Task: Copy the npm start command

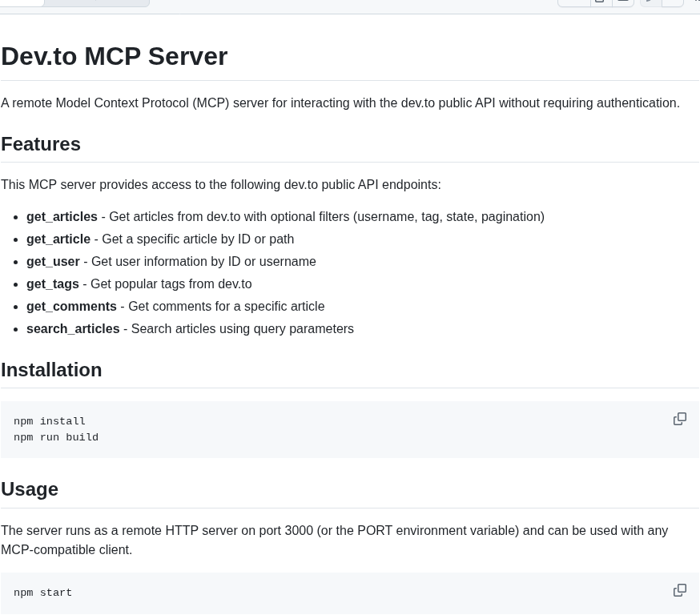Action: click(679, 590)
